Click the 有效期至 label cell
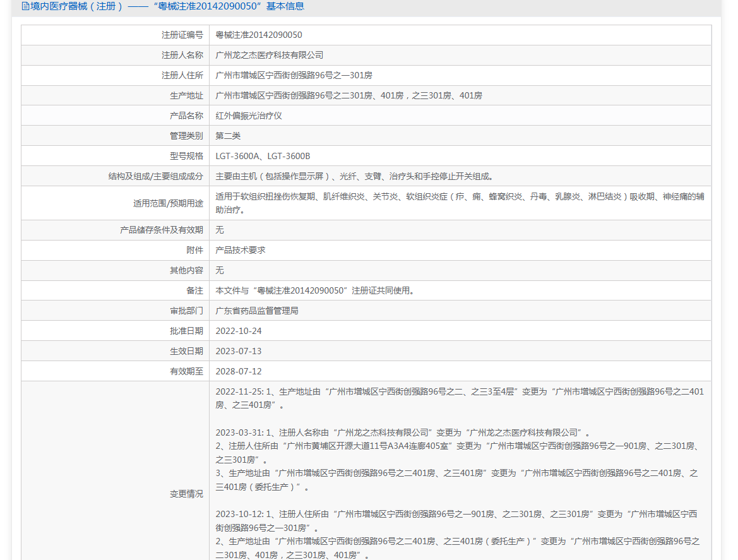Image resolution: width=738 pixels, height=560 pixels. [116, 372]
